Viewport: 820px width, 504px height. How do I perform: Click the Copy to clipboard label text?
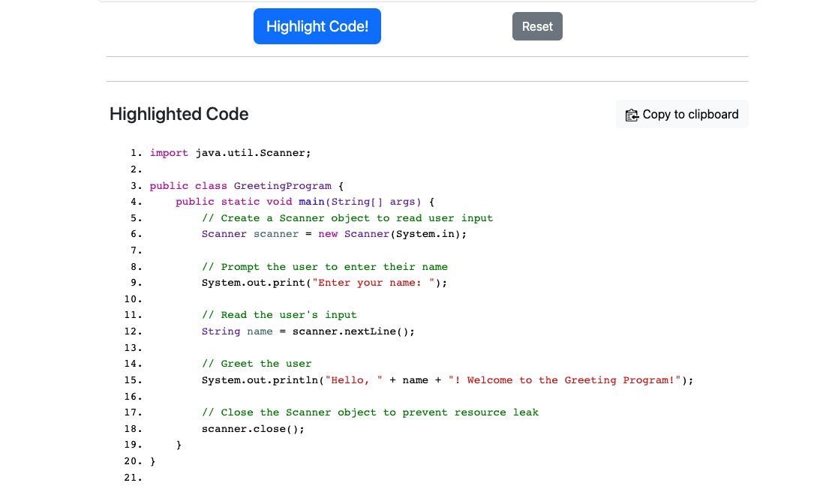tap(690, 115)
